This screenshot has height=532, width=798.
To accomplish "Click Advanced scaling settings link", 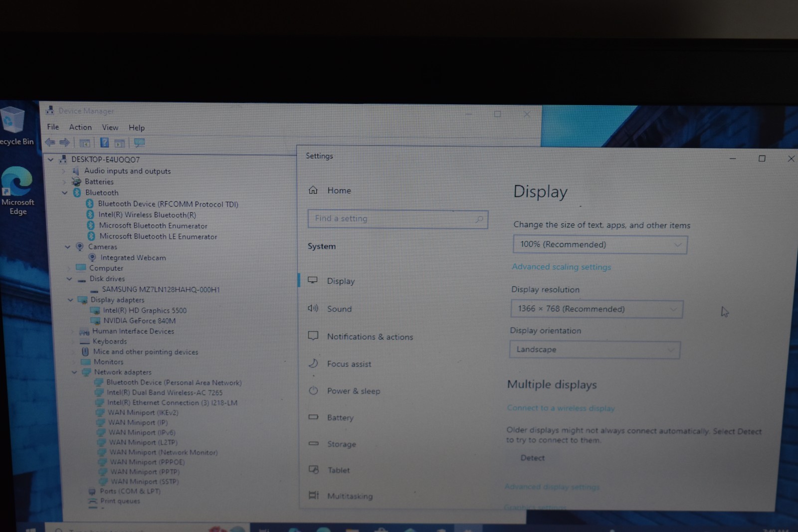I will pyautogui.click(x=561, y=267).
